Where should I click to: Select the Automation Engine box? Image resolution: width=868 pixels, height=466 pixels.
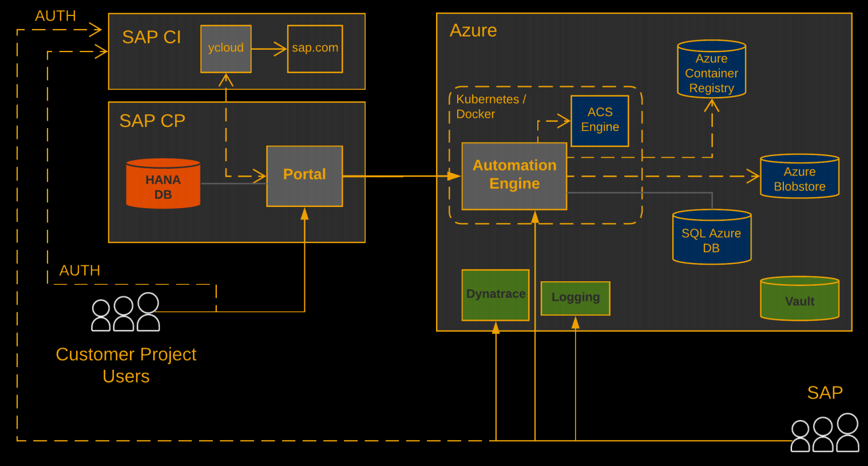click(514, 176)
